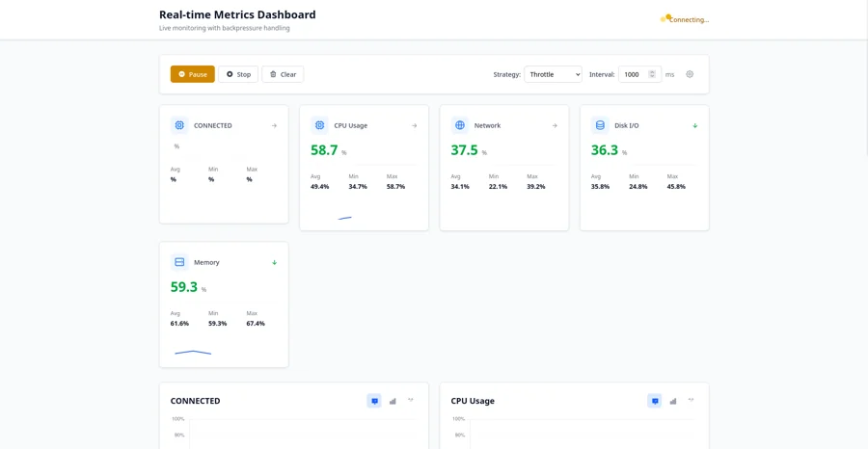Viewport: 868px width, 449px height.
Task: Click the Disk I/O maximum 45.8%
Action: (676, 187)
